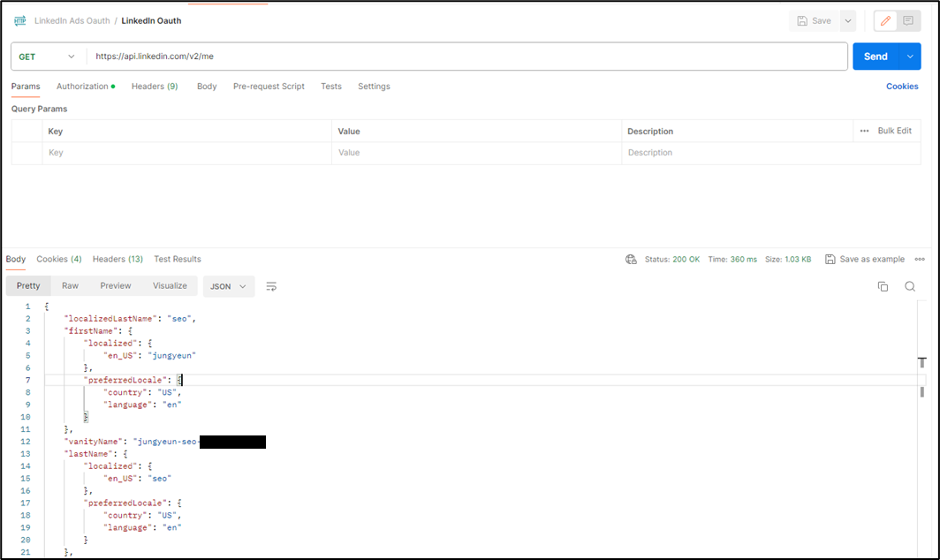
Task: Click the LinkedIn Ads Oauth breadcrumb
Action: (72, 20)
